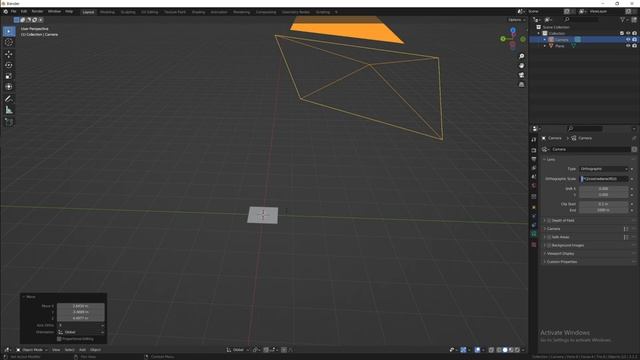Open the Scene properties tab
Viewport: 640px width, 360px height.
tap(534, 177)
